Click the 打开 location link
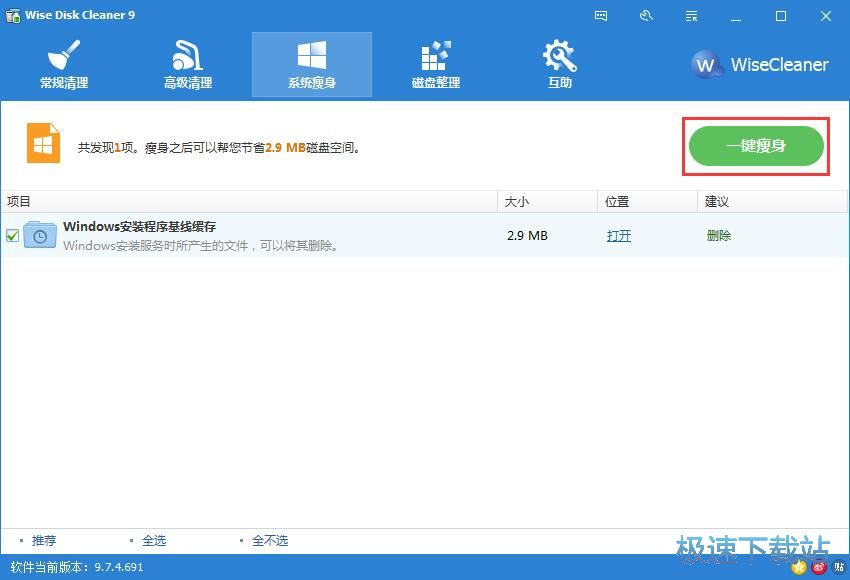The width and height of the screenshot is (850, 580). 619,235
